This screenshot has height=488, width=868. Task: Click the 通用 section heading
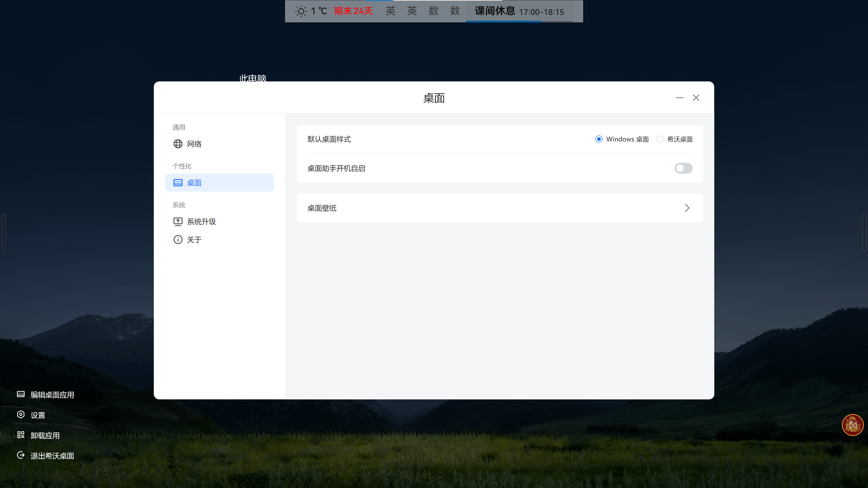pyautogui.click(x=179, y=127)
